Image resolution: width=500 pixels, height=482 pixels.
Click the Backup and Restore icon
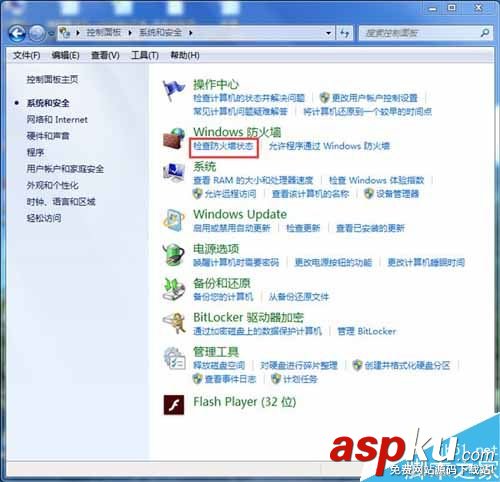173,289
